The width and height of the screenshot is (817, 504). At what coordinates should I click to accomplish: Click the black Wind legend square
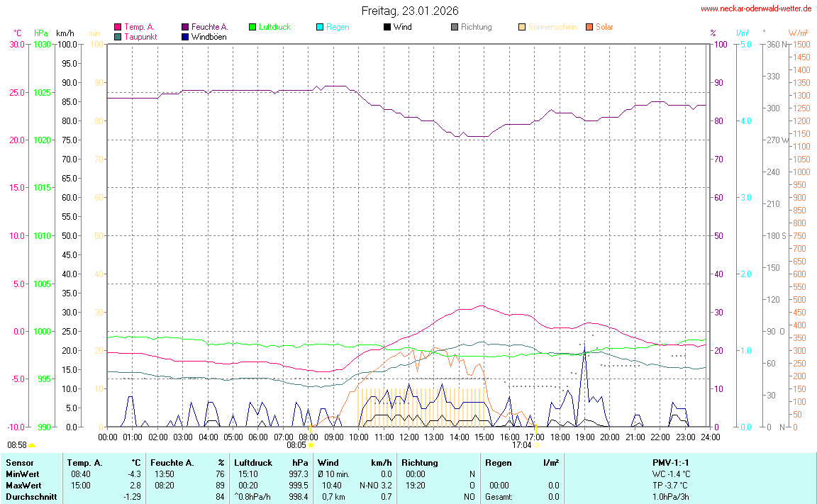click(387, 27)
